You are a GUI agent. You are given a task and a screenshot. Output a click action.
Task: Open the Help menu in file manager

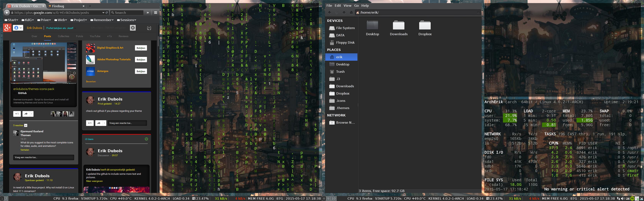(365, 6)
